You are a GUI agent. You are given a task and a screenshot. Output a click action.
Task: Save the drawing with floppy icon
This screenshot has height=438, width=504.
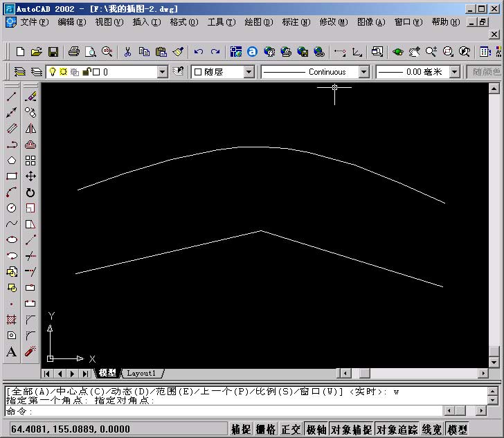coord(53,51)
